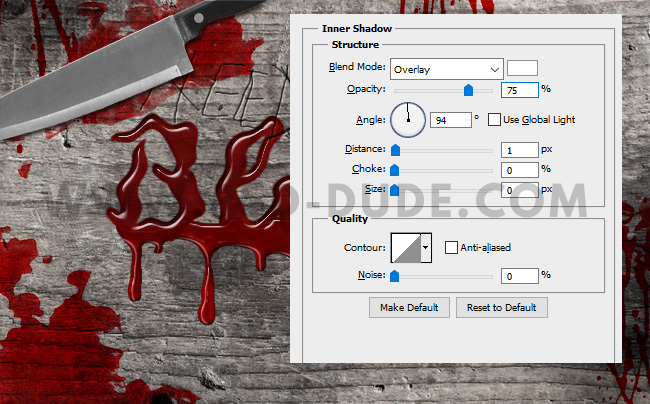Image resolution: width=650 pixels, height=404 pixels.
Task: Select the Angle input field showing 94
Action: tap(450, 120)
